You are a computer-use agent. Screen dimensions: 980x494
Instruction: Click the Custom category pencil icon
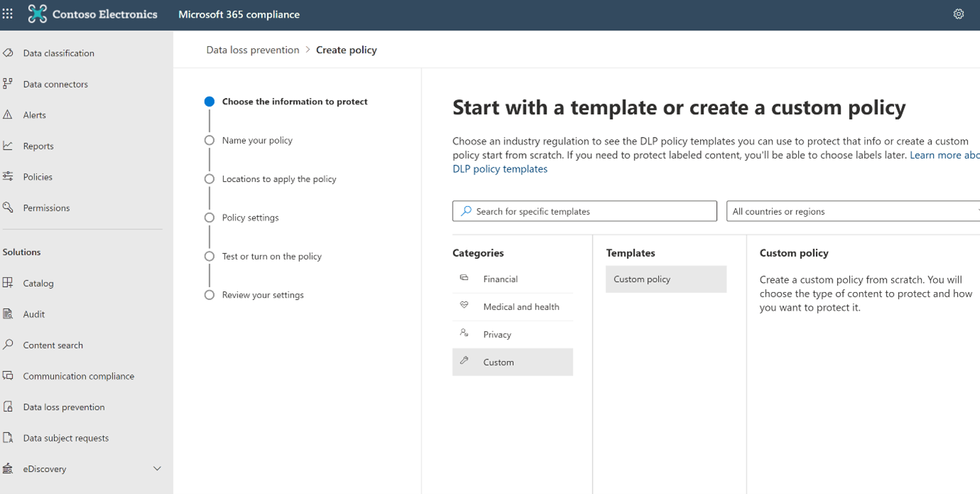464,361
